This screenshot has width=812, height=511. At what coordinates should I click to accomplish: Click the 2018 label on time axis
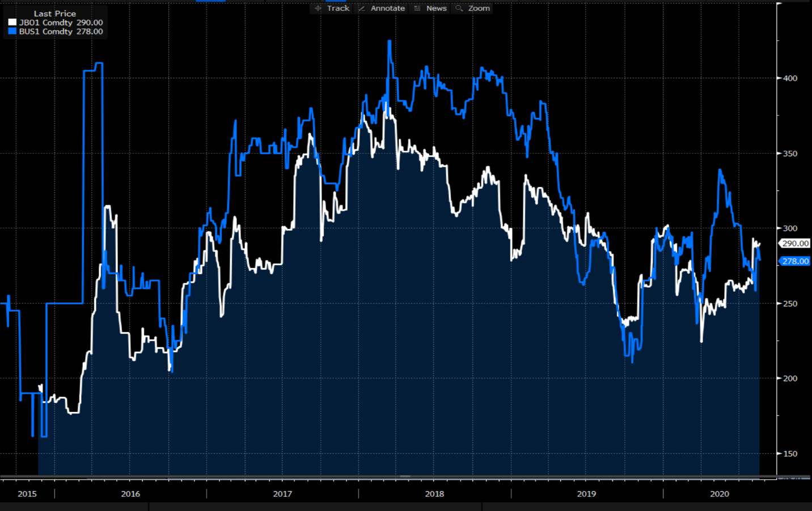[434, 494]
